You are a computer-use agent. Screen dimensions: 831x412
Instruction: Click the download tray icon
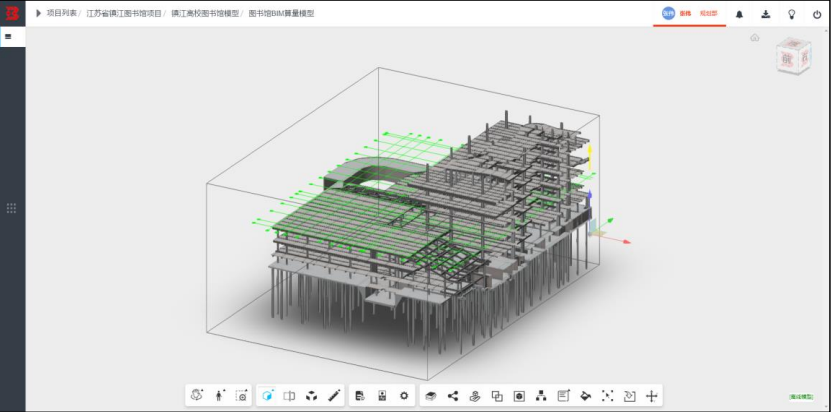(x=766, y=14)
